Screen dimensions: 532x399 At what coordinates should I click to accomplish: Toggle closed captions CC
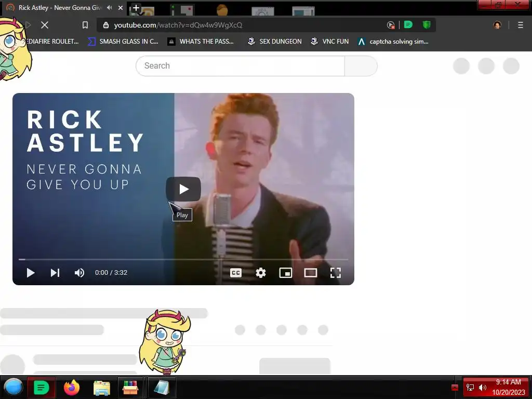(236, 273)
